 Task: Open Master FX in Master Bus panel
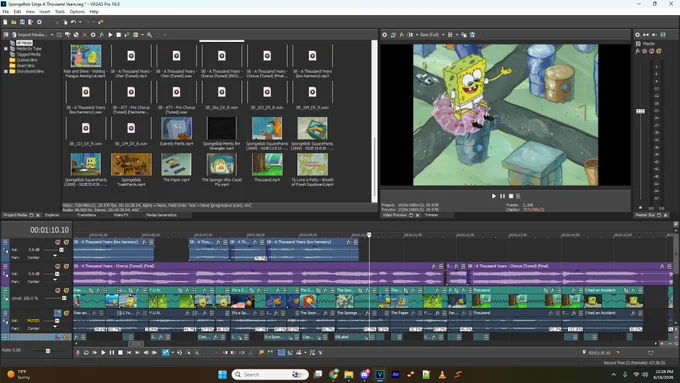pos(638,51)
